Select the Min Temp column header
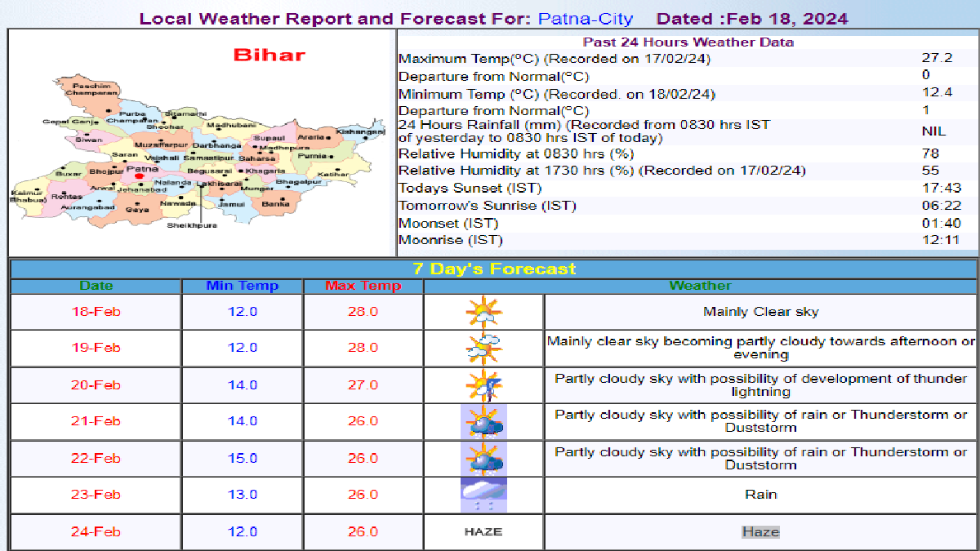 click(x=242, y=286)
